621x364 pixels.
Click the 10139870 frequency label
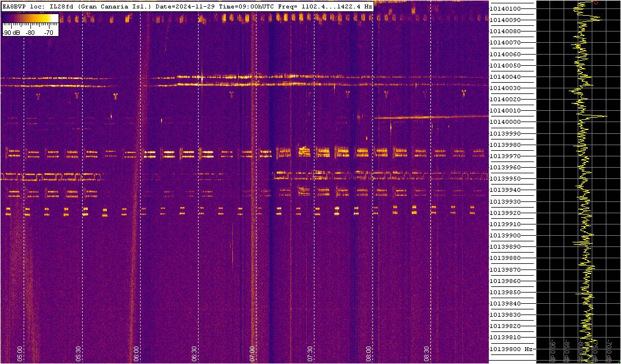coord(505,269)
